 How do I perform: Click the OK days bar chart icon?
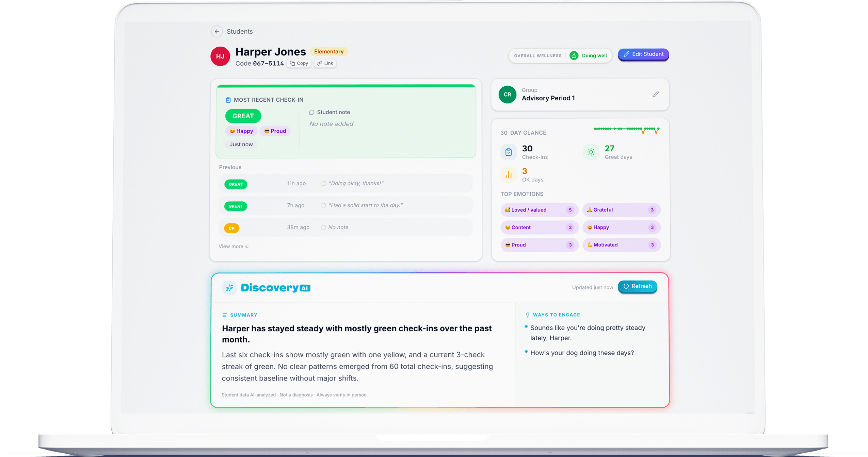pos(508,175)
